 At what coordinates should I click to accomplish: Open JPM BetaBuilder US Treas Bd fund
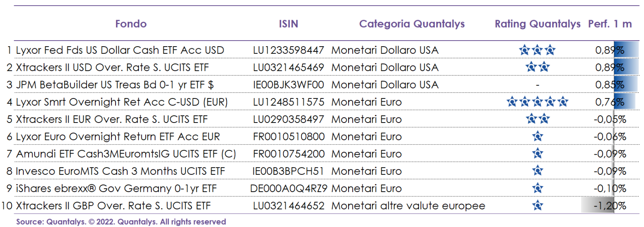coord(115,85)
